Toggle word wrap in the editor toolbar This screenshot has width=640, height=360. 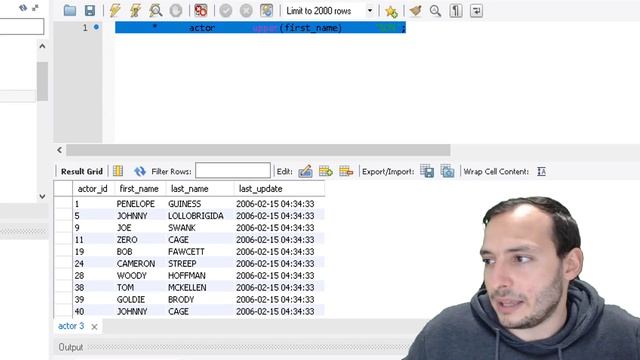(476, 11)
